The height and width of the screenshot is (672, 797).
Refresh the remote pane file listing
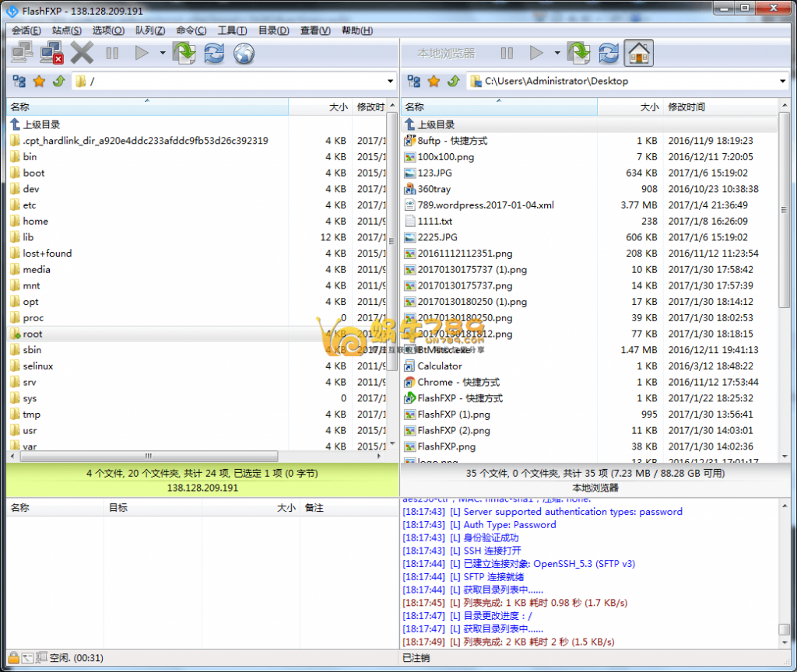click(x=213, y=53)
